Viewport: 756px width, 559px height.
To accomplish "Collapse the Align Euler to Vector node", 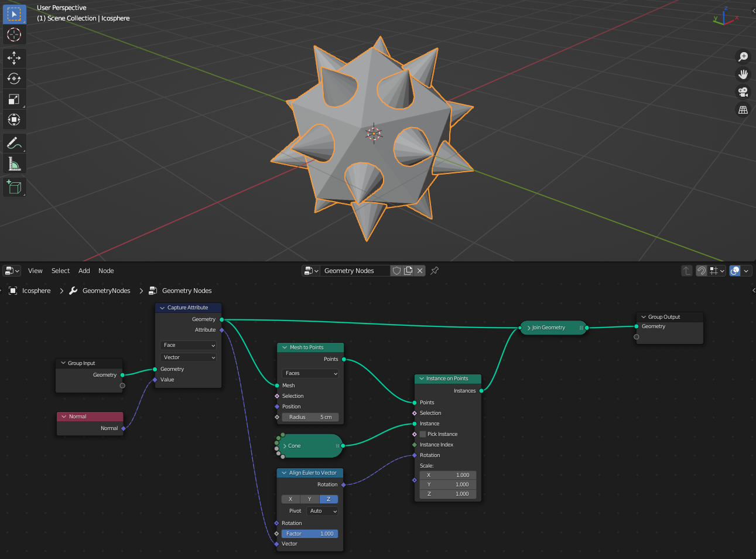I will (284, 473).
